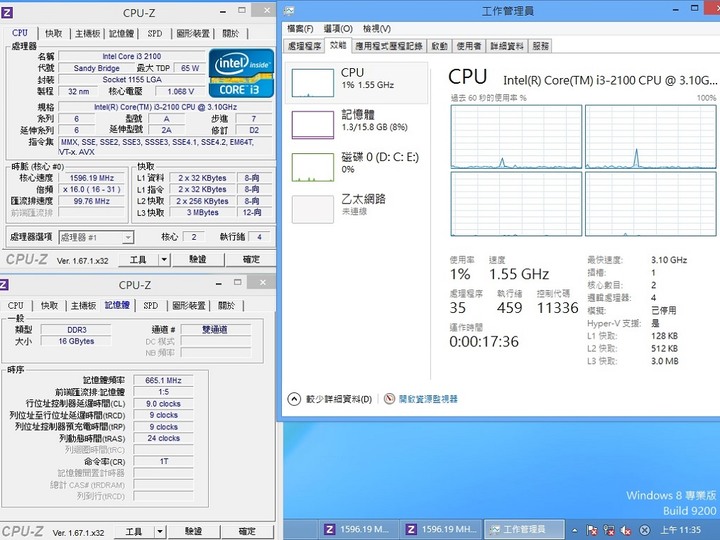Select Graphics tab in top CPU-Z window
The height and width of the screenshot is (540, 720).
point(193,34)
